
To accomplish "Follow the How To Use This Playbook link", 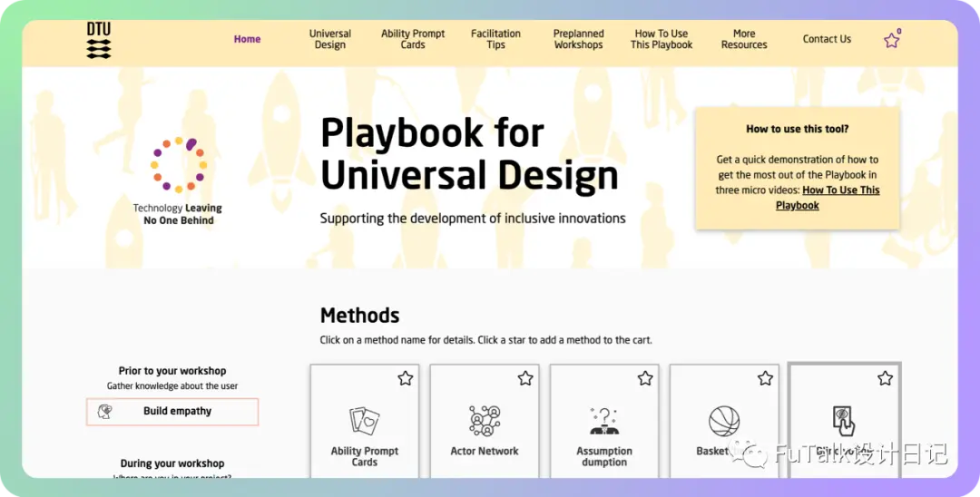I will click(x=828, y=198).
